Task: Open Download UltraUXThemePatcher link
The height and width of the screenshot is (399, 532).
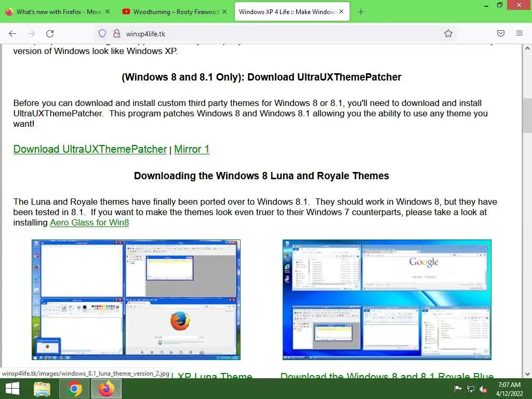Action: (x=90, y=149)
